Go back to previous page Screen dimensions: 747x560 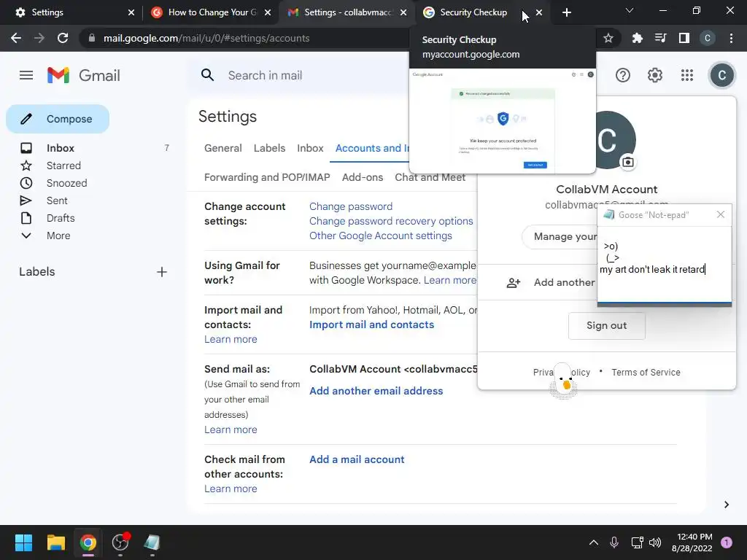(16, 38)
